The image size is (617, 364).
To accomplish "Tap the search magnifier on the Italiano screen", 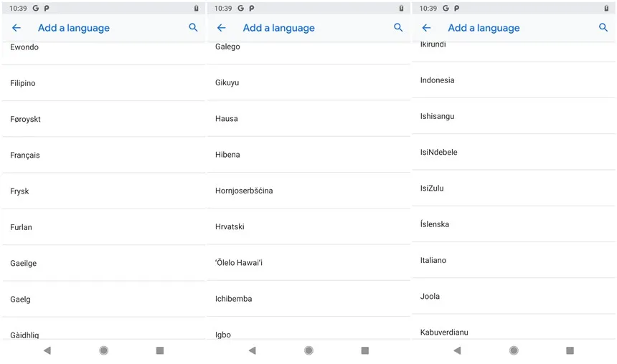I will [603, 28].
